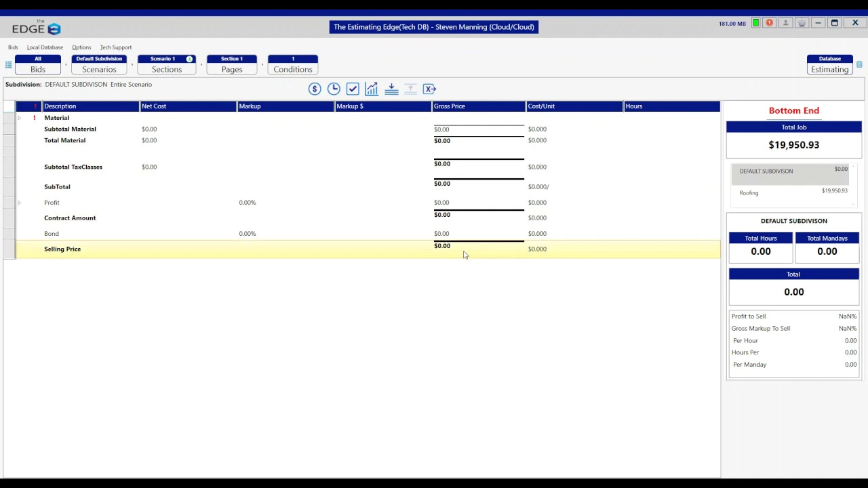868x488 pixels.
Task: Expand the Material row
Action: tap(19, 118)
